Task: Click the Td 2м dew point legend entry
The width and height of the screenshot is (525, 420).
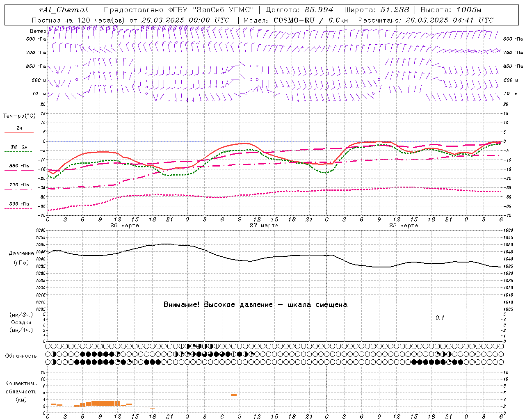Action: click(19, 147)
